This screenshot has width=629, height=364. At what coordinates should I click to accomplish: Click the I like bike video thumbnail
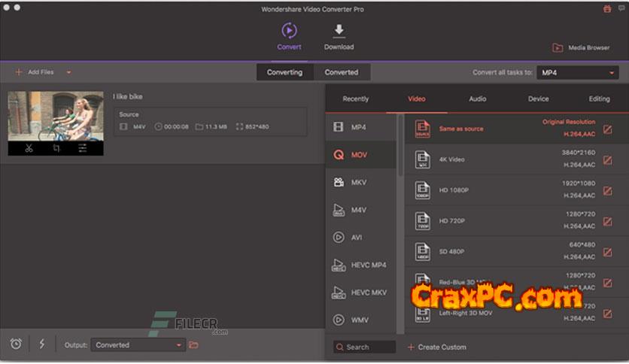(x=56, y=117)
